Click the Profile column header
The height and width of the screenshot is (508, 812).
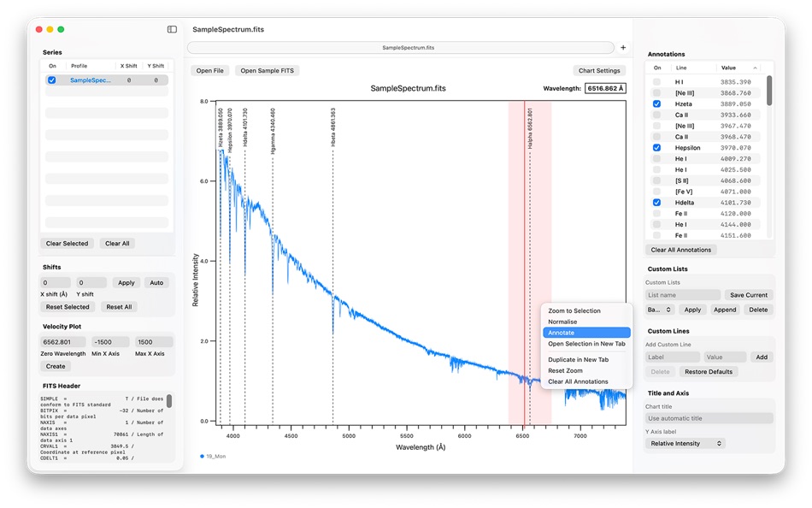[x=79, y=67]
